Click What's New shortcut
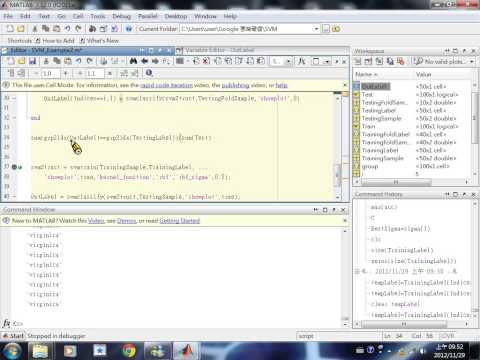This screenshot has height=360, width=480. (x=99, y=41)
